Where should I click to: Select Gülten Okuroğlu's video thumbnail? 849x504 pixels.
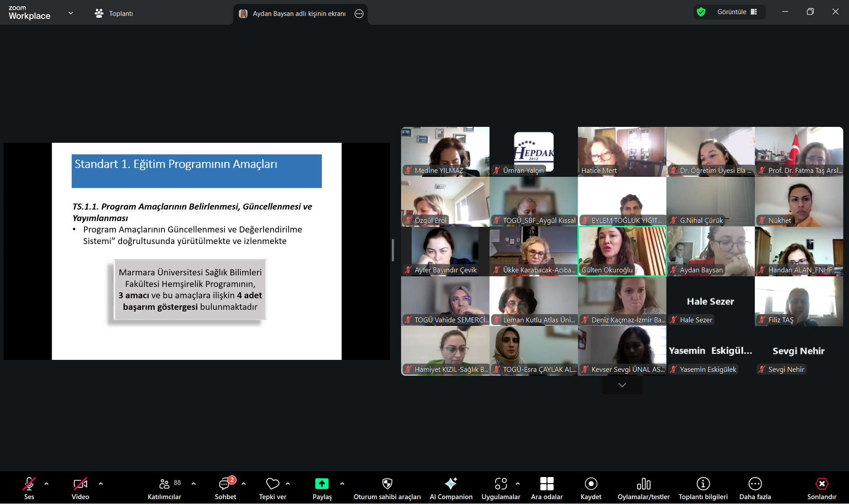click(x=622, y=251)
